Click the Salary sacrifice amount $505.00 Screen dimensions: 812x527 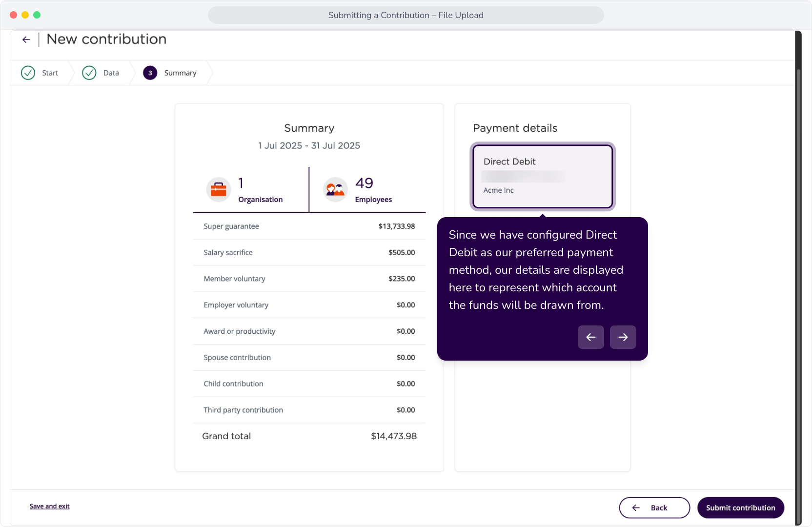[402, 252]
